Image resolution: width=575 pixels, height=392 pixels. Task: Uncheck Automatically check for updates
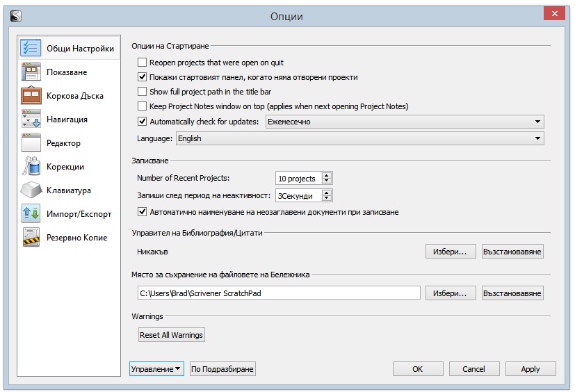coord(143,122)
